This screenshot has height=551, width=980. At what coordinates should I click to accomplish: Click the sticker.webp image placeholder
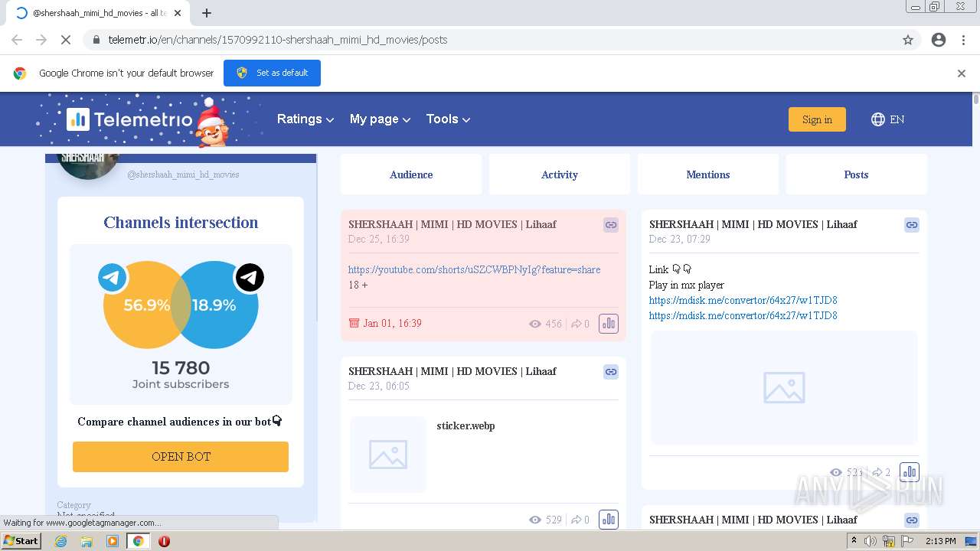[x=388, y=455]
